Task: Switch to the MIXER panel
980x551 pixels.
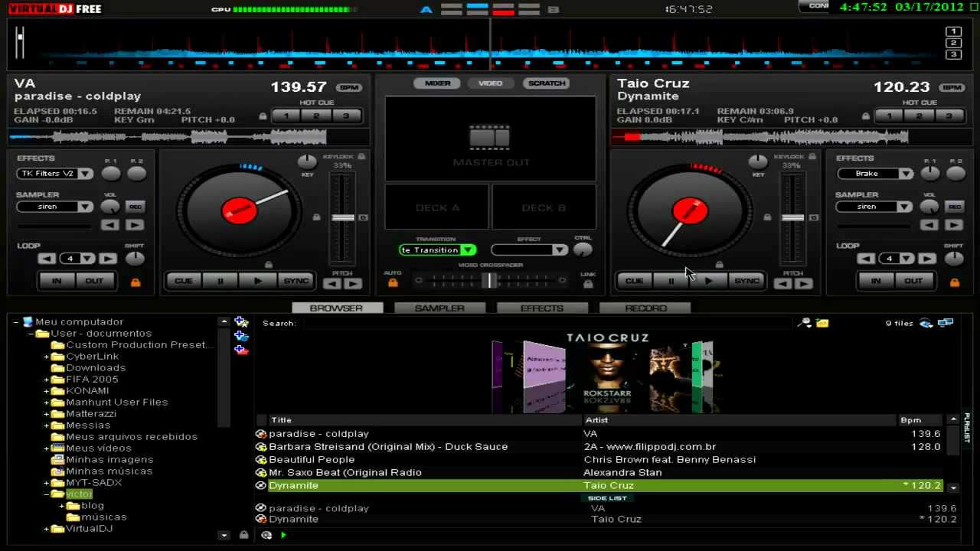Action: [x=438, y=83]
